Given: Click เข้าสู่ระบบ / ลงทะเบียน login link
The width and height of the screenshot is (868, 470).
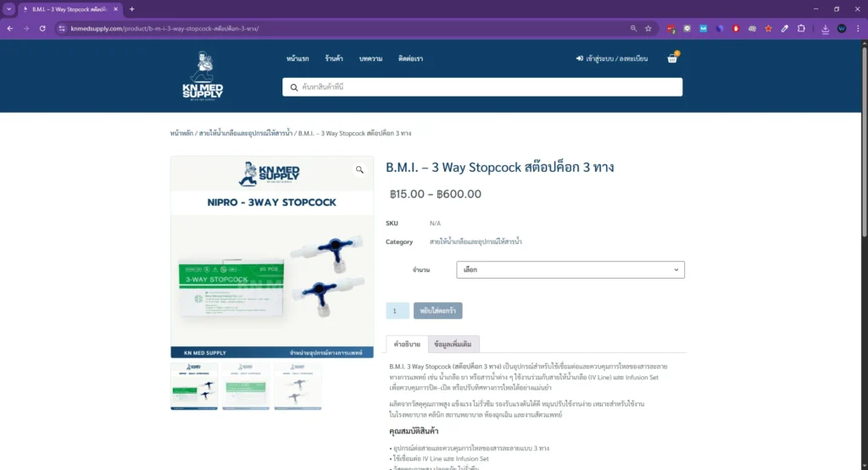Looking at the screenshot, I should point(612,58).
